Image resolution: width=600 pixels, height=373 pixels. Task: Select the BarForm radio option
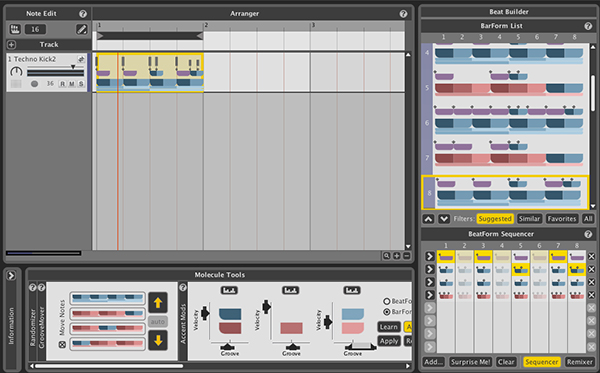pyautogui.click(x=386, y=312)
